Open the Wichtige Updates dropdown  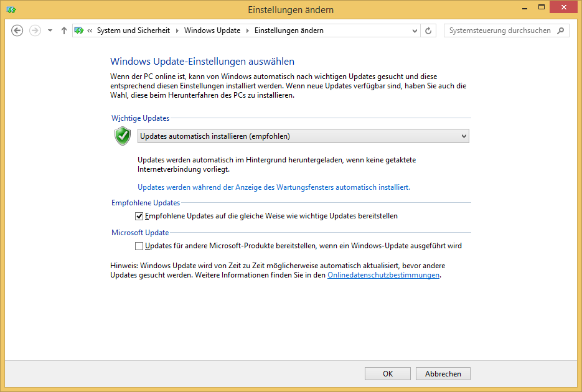(x=303, y=136)
